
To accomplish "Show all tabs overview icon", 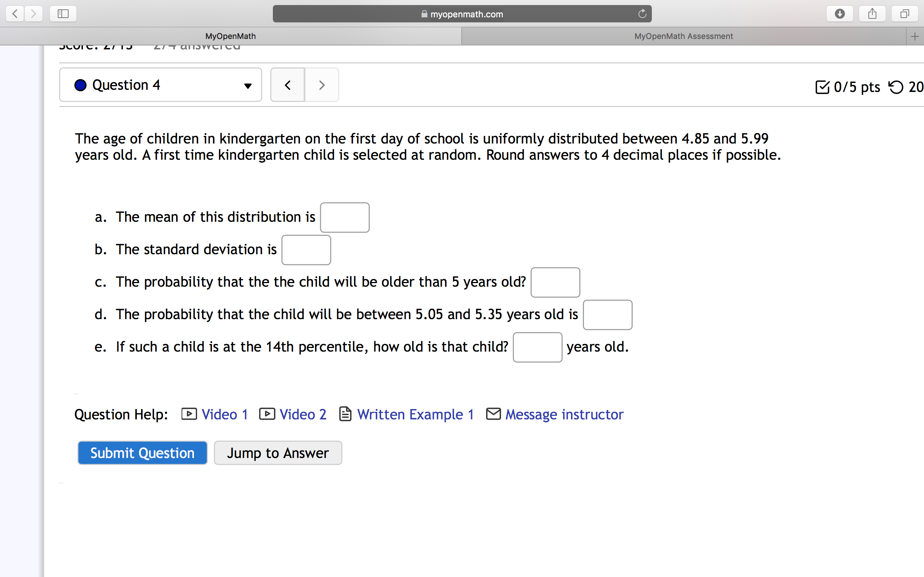I will [905, 14].
